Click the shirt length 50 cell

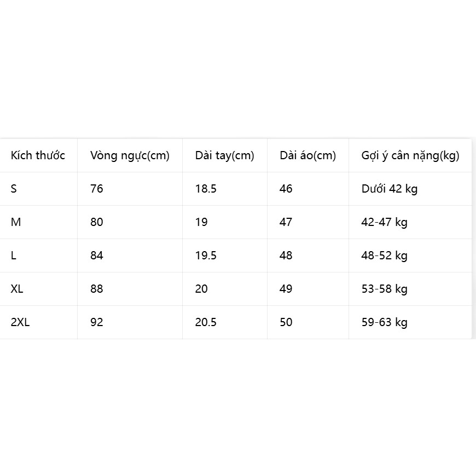pyautogui.click(x=308, y=322)
